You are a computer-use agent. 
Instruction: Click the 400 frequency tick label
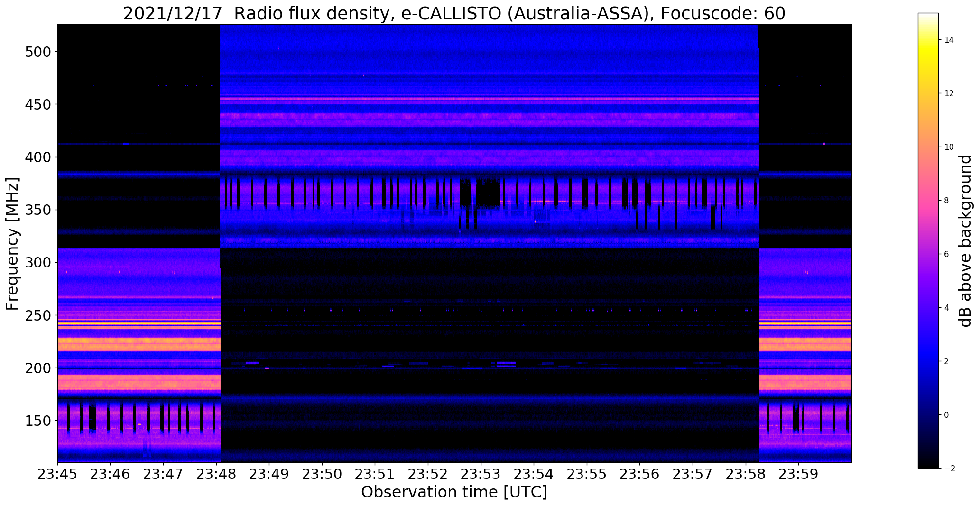[37, 157]
